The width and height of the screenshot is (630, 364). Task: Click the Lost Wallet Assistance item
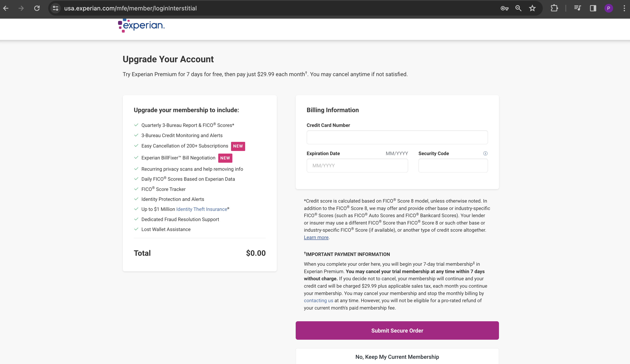166,230
